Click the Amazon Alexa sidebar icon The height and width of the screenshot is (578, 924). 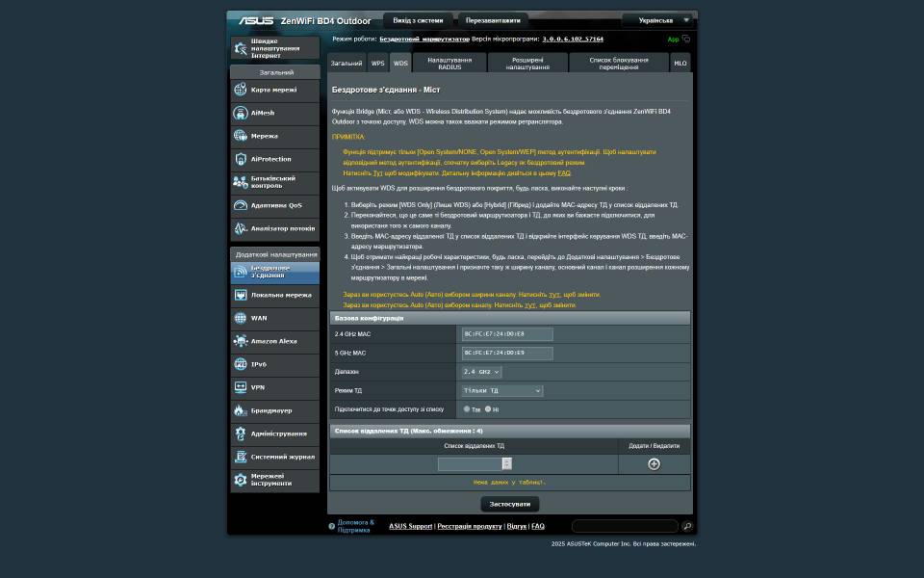click(241, 341)
